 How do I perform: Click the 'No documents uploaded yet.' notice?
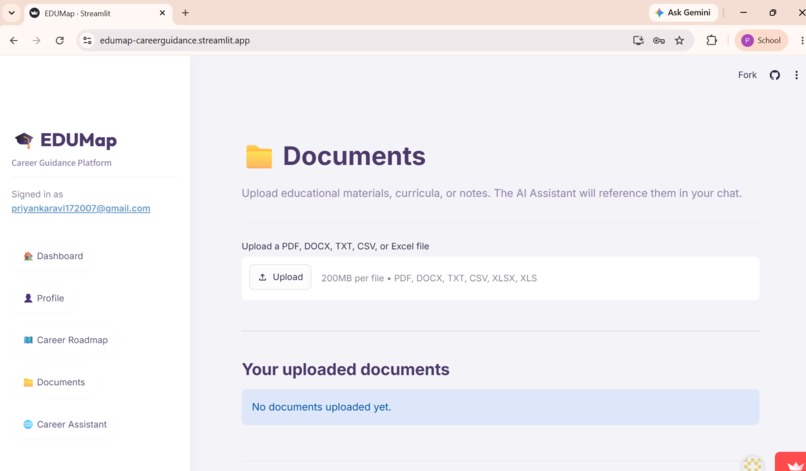tap(500, 407)
